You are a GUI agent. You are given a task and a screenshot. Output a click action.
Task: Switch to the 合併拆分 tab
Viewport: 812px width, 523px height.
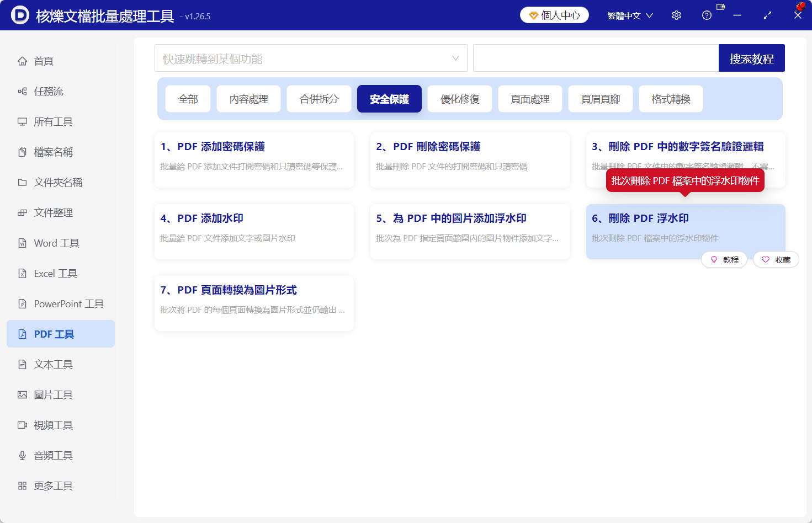(x=319, y=99)
